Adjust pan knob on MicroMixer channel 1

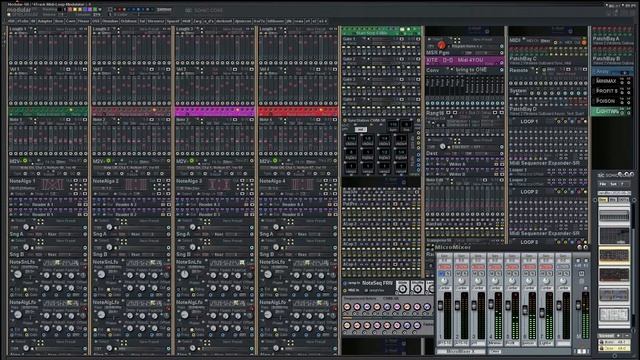[x=444, y=281]
